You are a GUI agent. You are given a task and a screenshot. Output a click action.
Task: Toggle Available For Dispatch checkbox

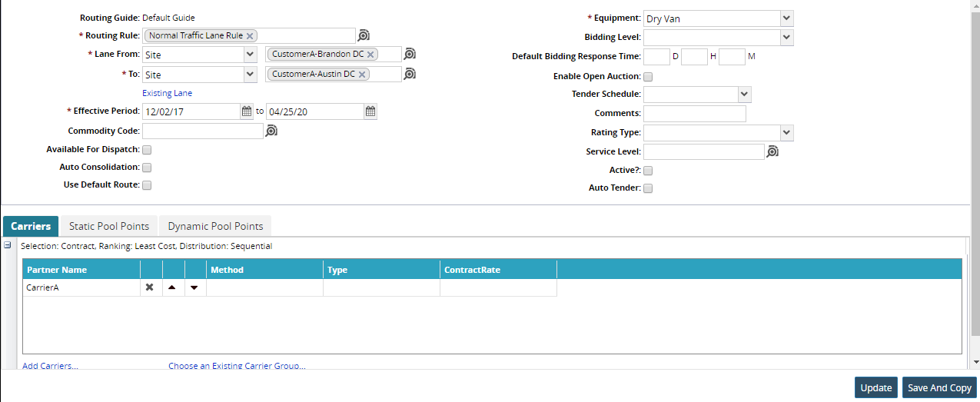tap(147, 150)
